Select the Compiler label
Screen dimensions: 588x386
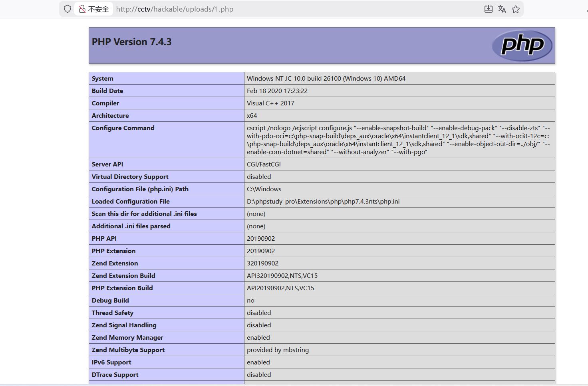tap(105, 103)
